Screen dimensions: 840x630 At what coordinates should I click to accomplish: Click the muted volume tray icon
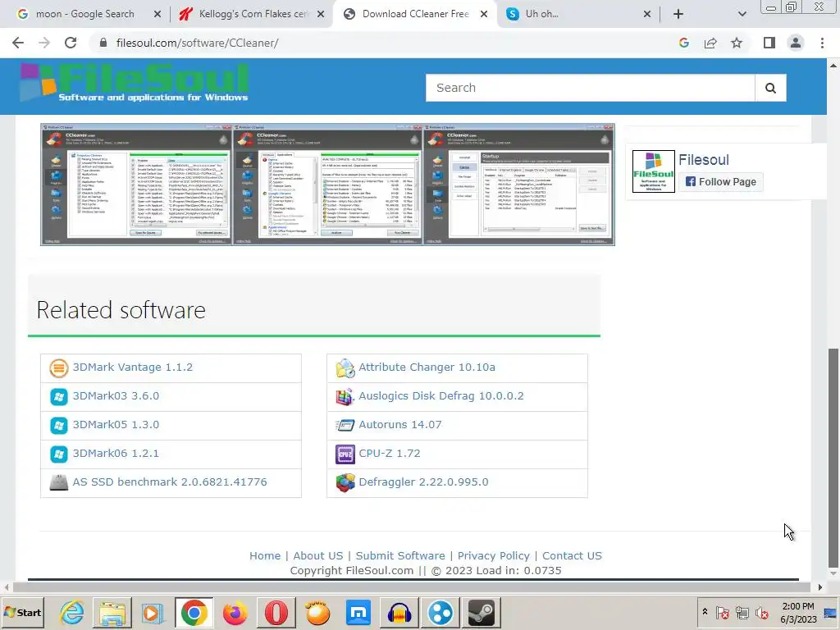(x=761, y=612)
